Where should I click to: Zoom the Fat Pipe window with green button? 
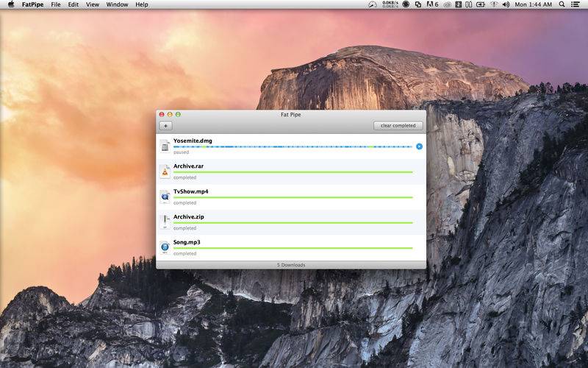pyautogui.click(x=178, y=115)
